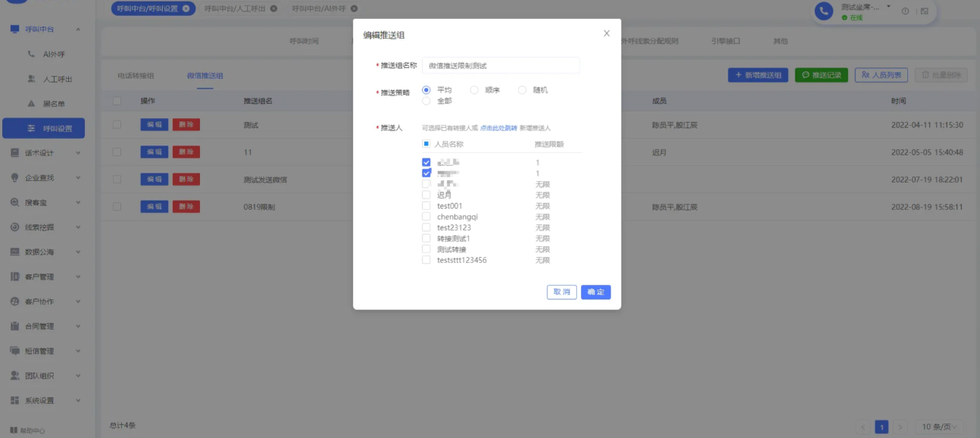The height and width of the screenshot is (438, 980).
Task: Close the 编辑推送组 dialog with X
Action: (x=607, y=34)
